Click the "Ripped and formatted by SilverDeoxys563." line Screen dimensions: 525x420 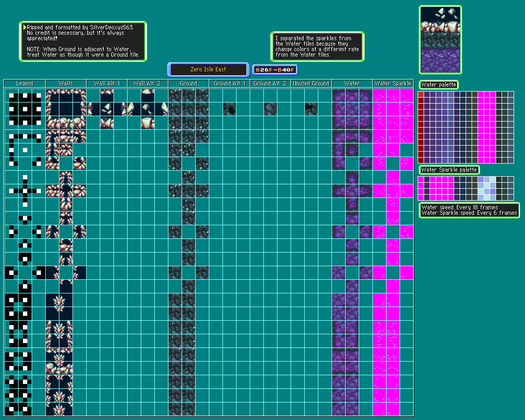[x=80, y=27]
